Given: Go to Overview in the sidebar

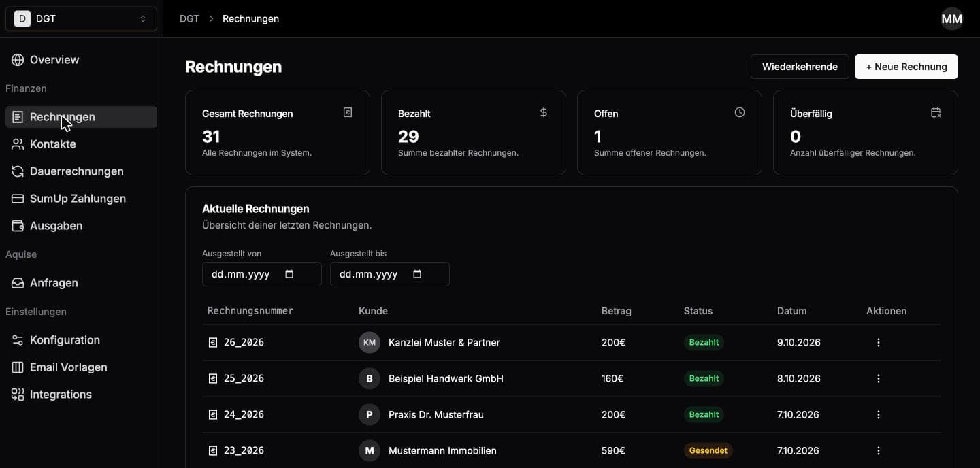Looking at the screenshot, I should pyautogui.click(x=81, y=60).
